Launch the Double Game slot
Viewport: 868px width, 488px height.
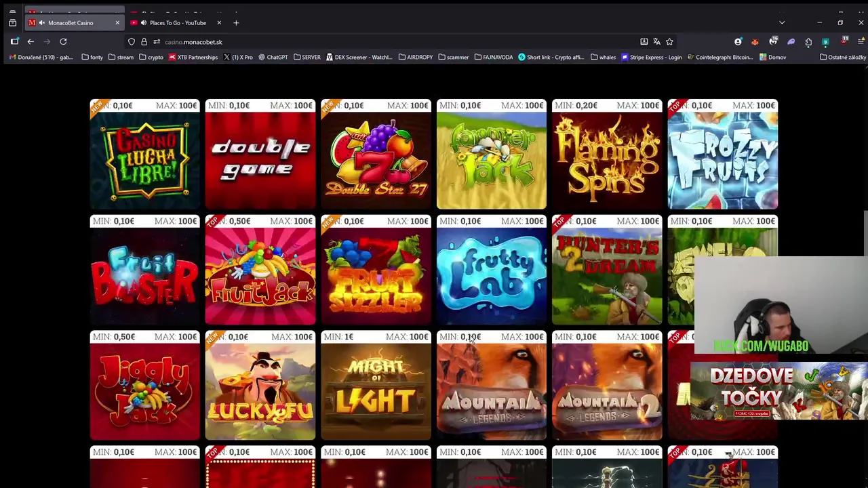[260, 155]
